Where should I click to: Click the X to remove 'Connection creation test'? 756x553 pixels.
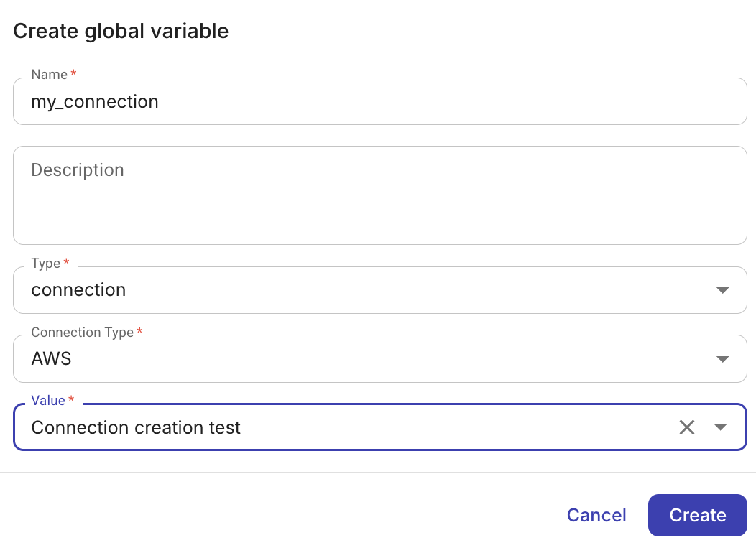coord(687,427)
